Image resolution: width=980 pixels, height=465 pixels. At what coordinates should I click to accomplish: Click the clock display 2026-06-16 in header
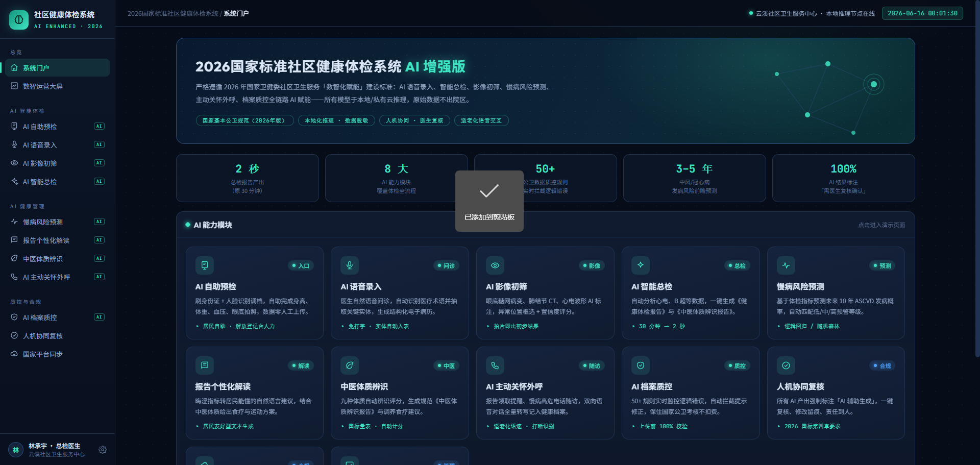pyautogui.click(x=922, y=13)
